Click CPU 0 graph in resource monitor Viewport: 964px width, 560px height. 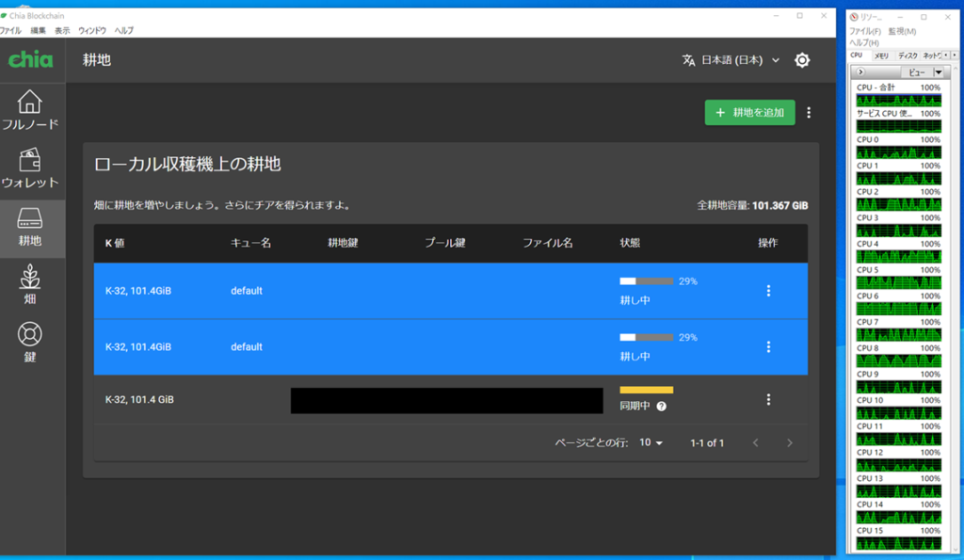point(898,152)
